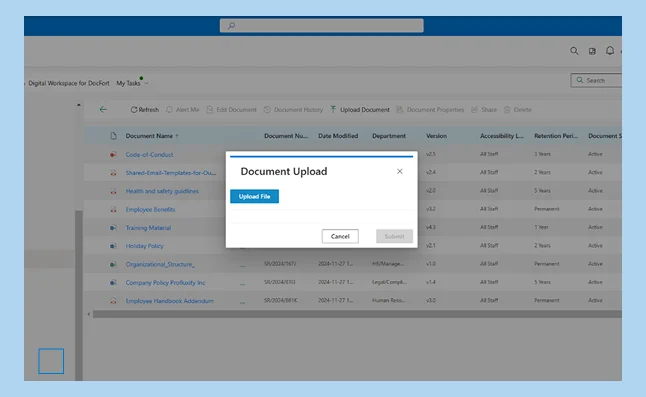Collapse the sidebar with the up caret
Image resolution: width=646 pixels, height=397 pixels.
click(78, 105)
